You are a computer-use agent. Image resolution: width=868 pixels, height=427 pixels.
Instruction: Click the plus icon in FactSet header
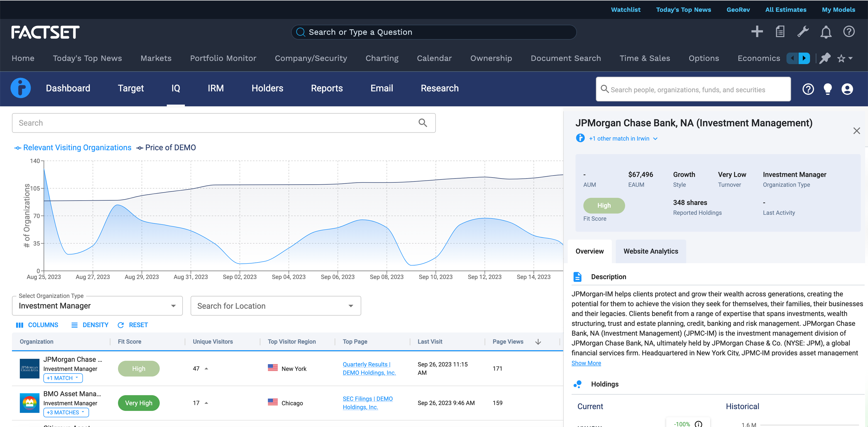pos(757,32)
